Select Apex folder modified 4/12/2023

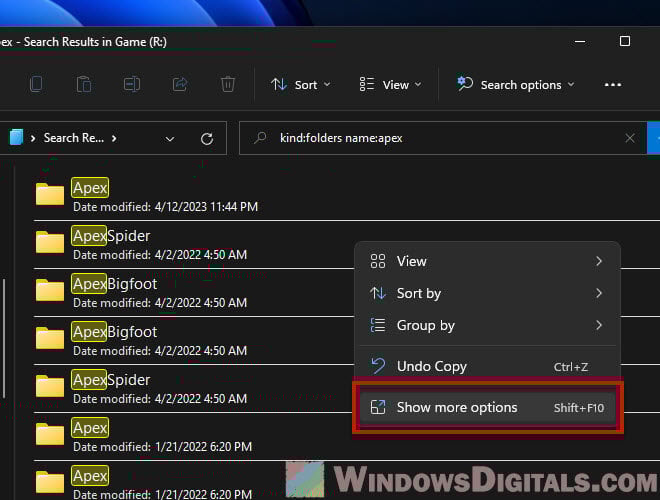coord(347,197)
